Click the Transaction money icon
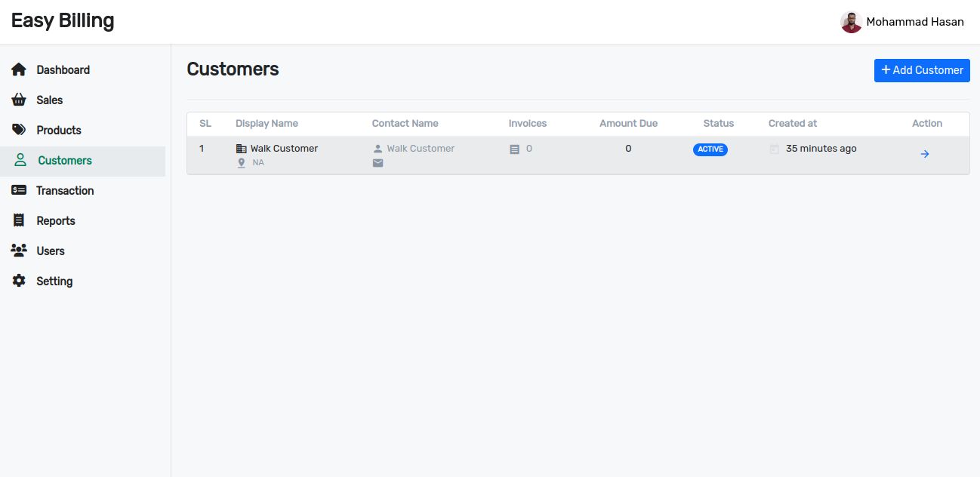 click(19, 190)
